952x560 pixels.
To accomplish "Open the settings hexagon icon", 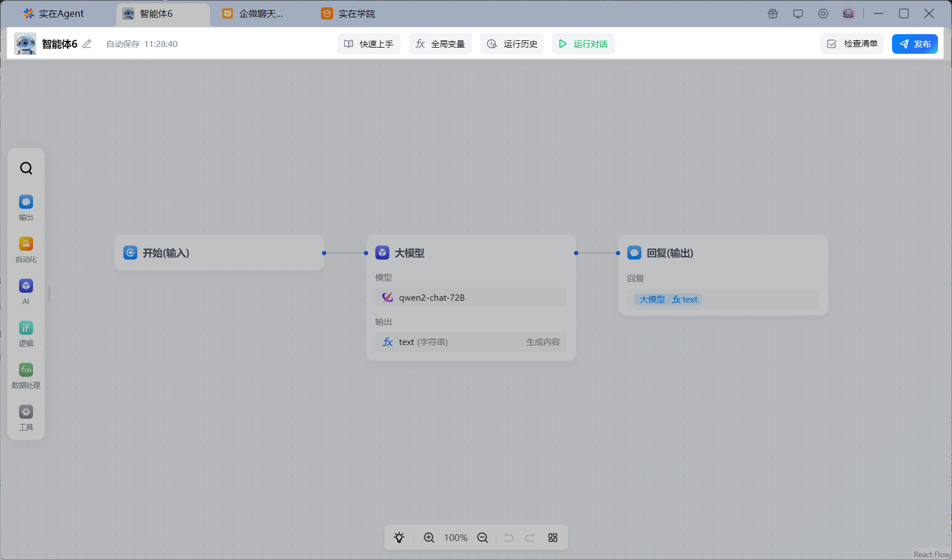I will (x=823, y=13).
